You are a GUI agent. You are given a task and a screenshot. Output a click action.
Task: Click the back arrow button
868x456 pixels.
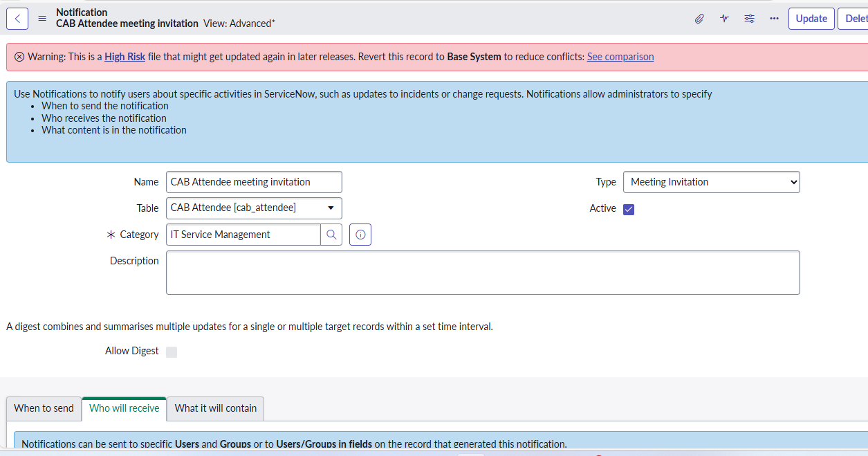coord(17,19)
